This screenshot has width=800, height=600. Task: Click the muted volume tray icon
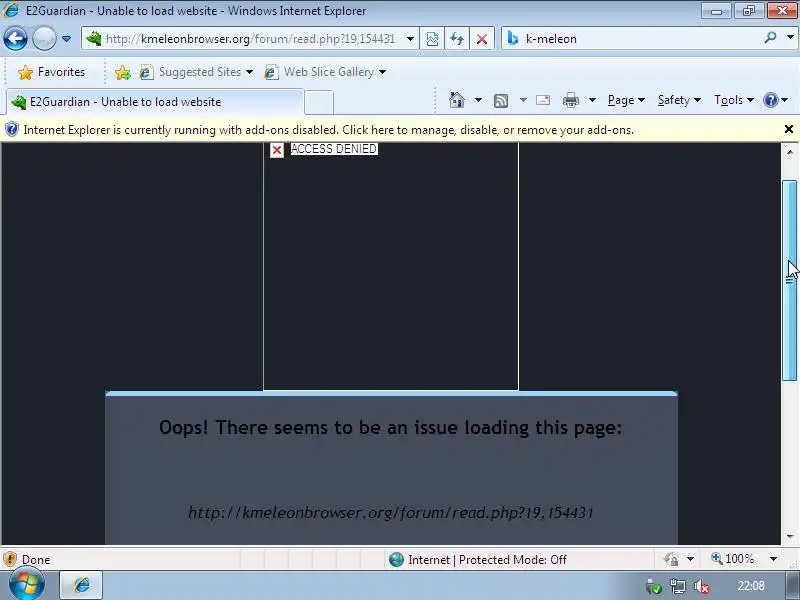(702, 587)
